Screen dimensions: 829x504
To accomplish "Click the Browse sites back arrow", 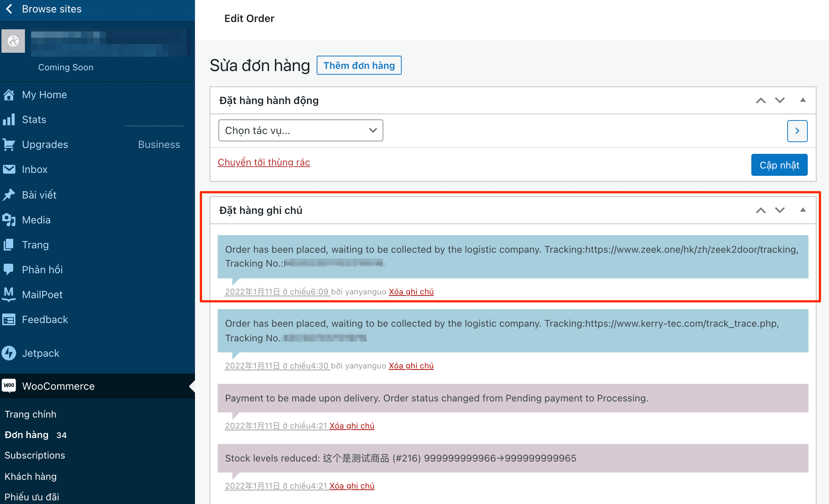I will point(10,9).
